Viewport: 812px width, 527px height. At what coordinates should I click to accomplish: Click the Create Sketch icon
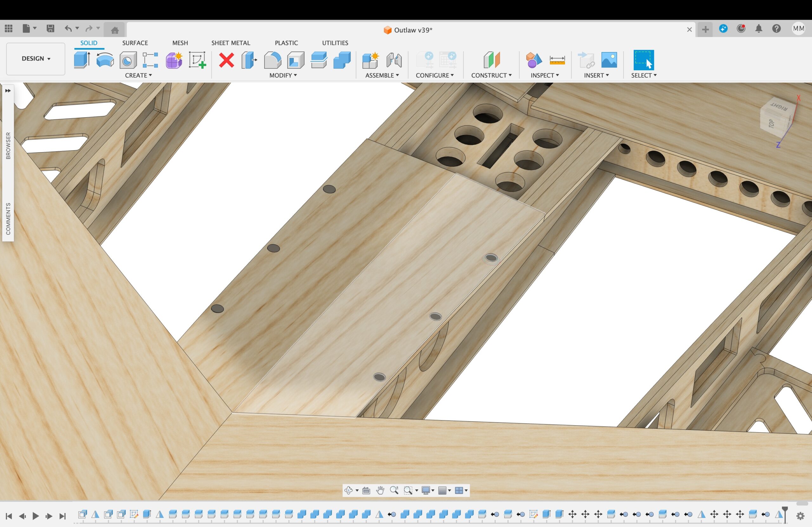[x=198, y=60]
